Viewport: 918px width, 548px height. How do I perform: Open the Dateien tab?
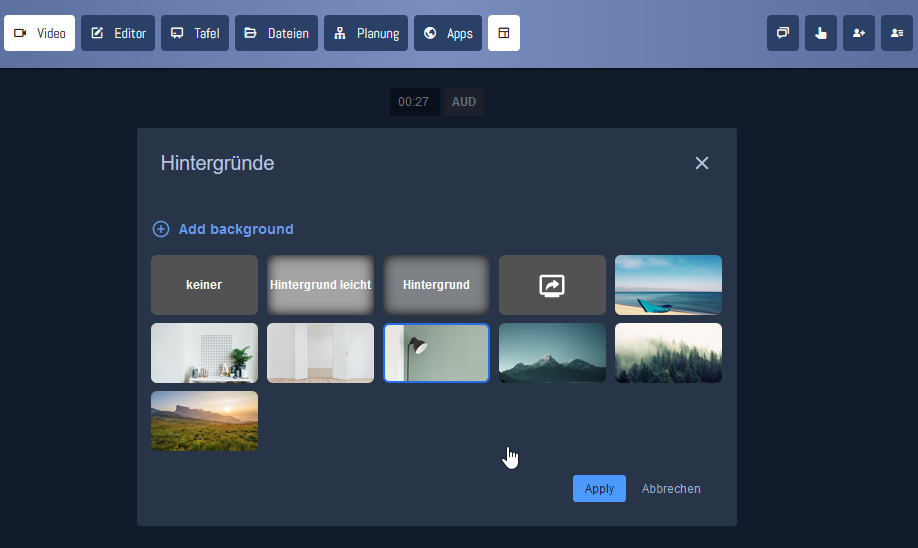coord(276,33)
